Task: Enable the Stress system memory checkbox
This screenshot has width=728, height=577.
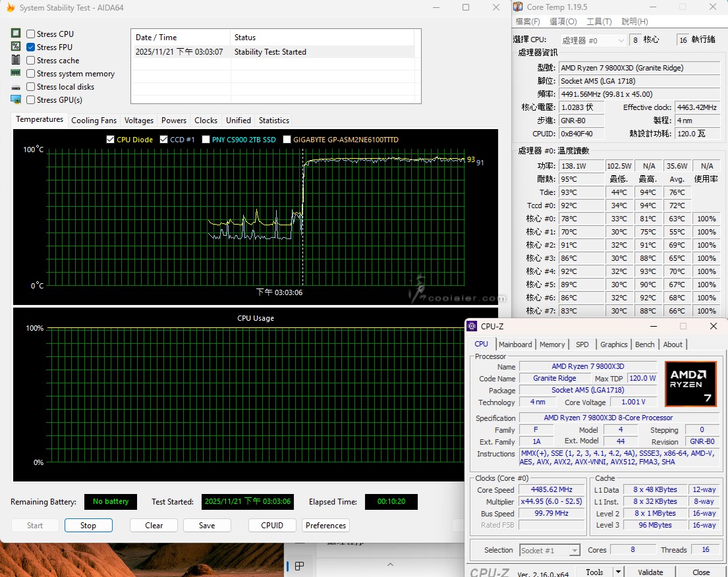Action: [31, 74]
